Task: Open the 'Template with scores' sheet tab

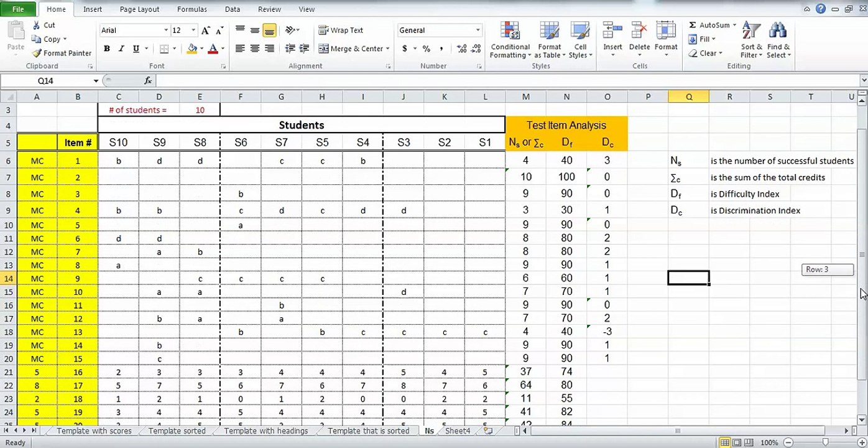Action: click(x=94, y=431)
